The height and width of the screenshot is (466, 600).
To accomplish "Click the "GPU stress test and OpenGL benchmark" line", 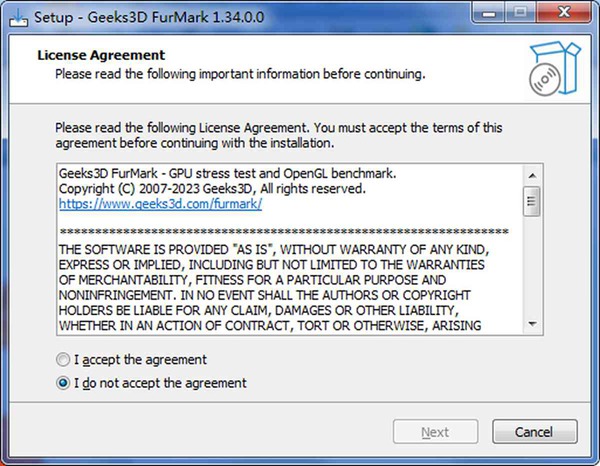I will click(227, 173).
